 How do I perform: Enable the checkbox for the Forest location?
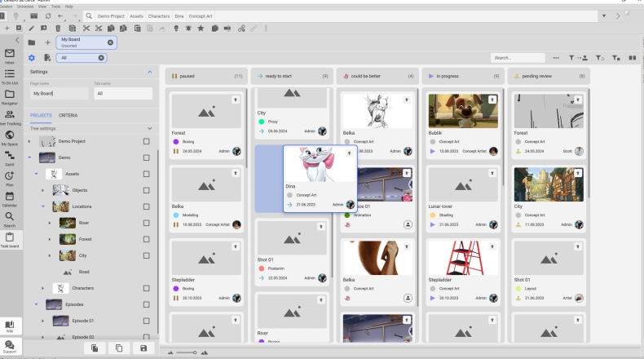[146, 239]
